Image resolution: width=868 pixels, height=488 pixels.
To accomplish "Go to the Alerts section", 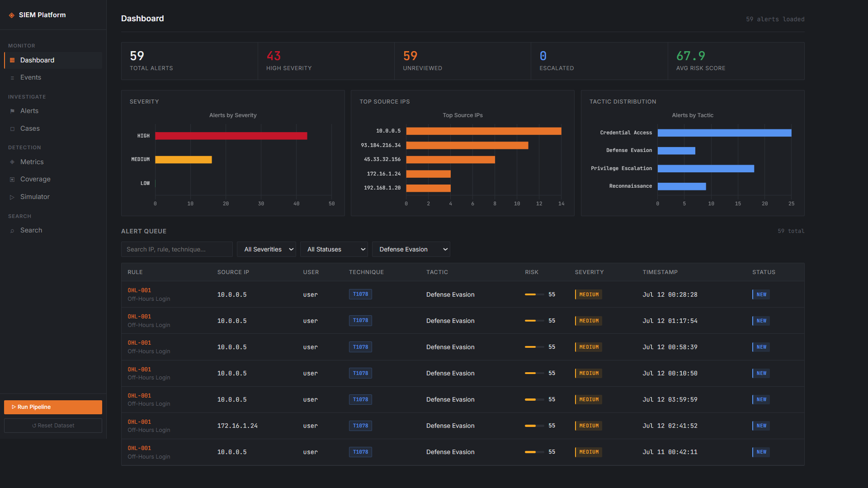I will click(53, 111).
